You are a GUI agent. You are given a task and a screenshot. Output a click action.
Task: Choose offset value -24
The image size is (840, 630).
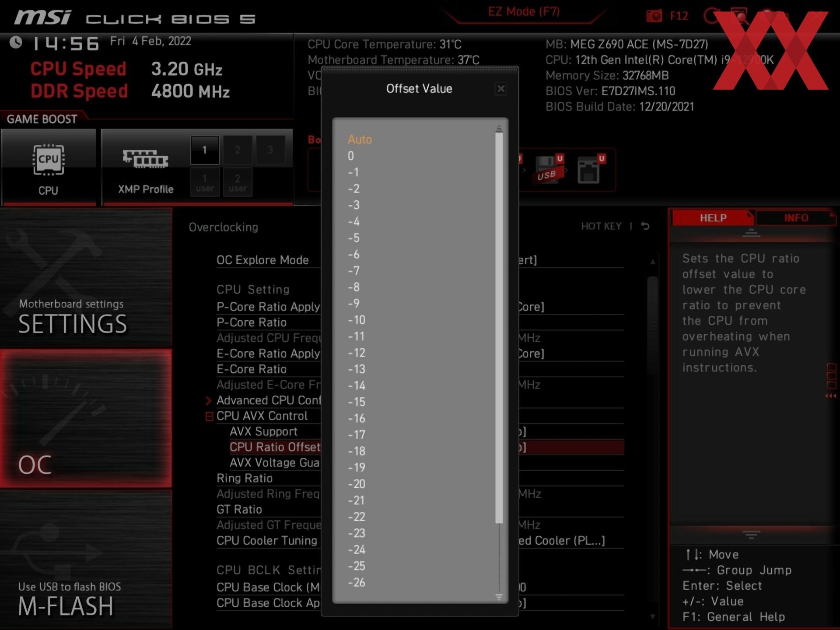pyautogui.click(x=357, y=549)
